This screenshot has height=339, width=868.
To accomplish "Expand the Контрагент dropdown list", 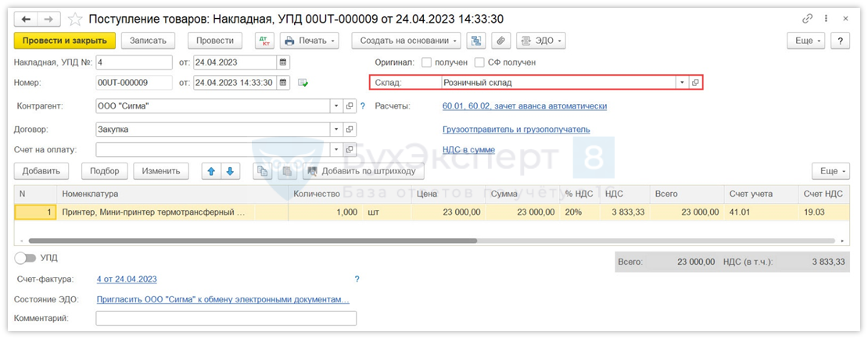I will pyautogui.click(x=336, y=106).
